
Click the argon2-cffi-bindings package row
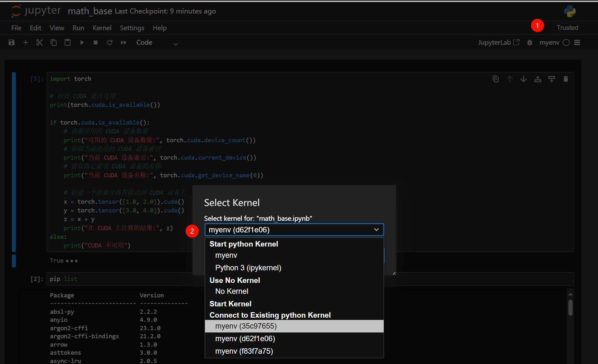[105, 336]
